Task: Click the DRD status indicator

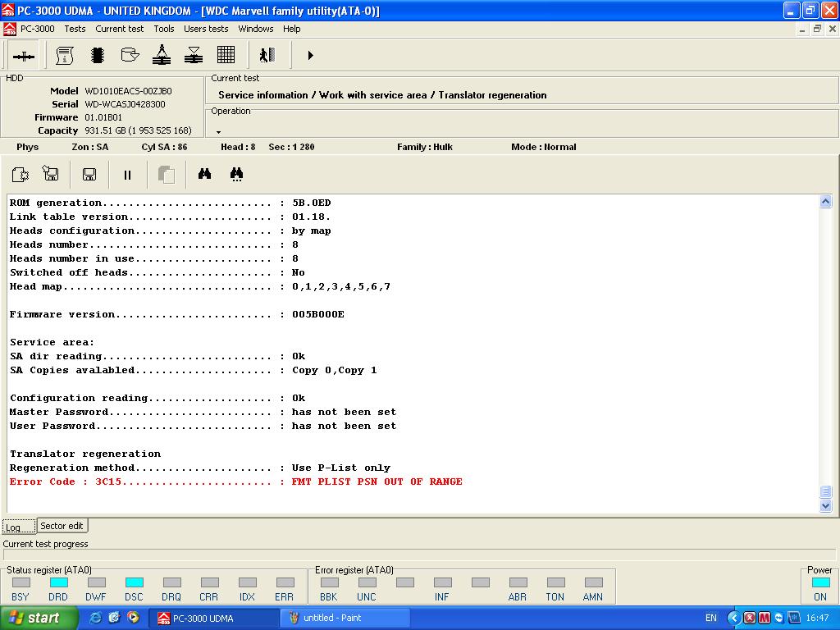Action: coord(58,582)
